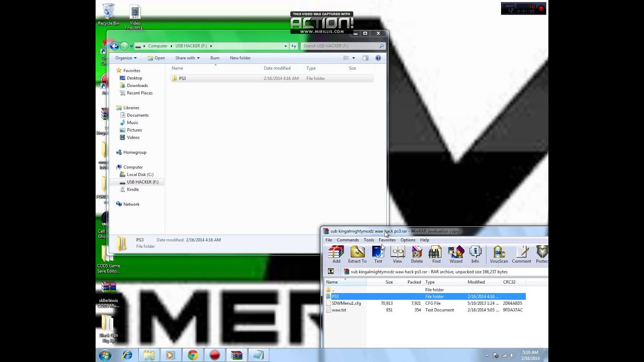The height and width of the screenshot is (362, 644).
Task: Click the New folder button
Action: tap(240, 58)
